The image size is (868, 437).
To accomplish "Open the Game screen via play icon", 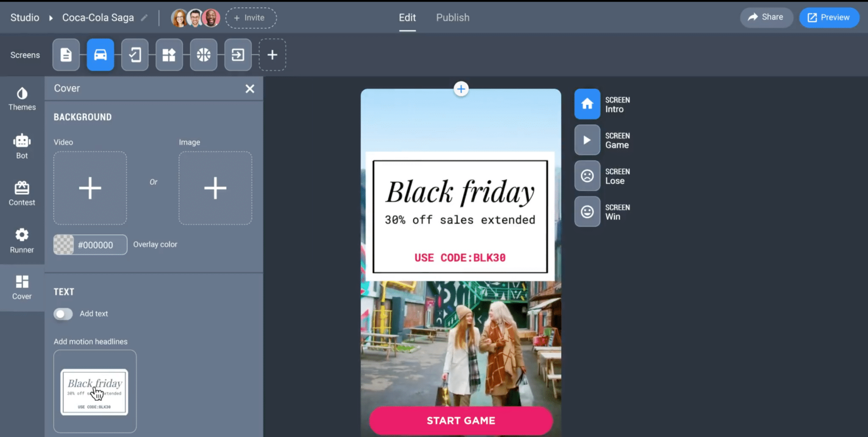I will (587, 140).
